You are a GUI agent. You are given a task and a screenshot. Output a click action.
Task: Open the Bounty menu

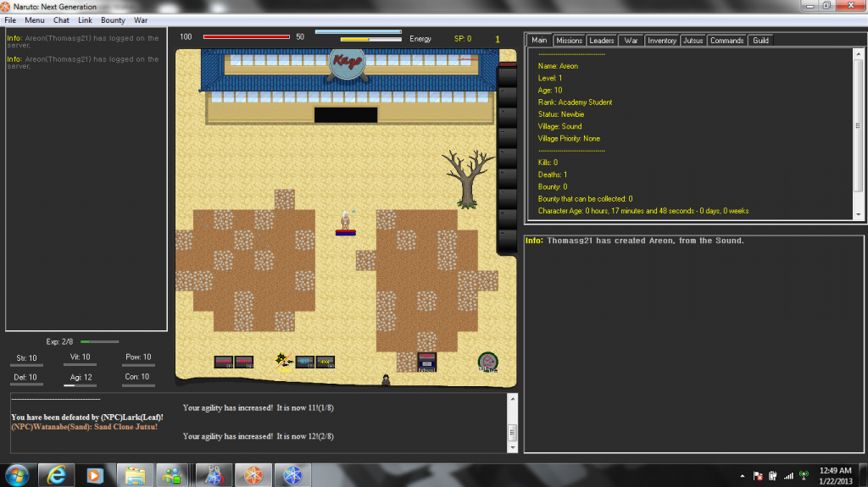(113, 20)
